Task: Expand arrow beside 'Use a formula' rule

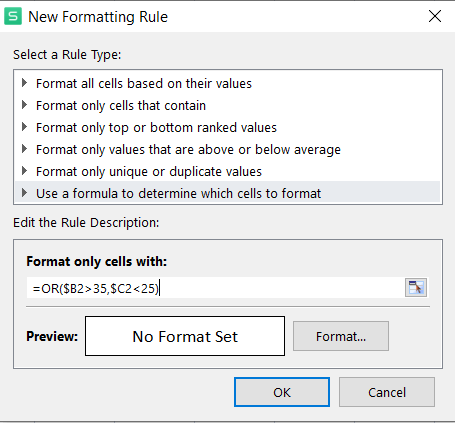Action: click(24, 193)
